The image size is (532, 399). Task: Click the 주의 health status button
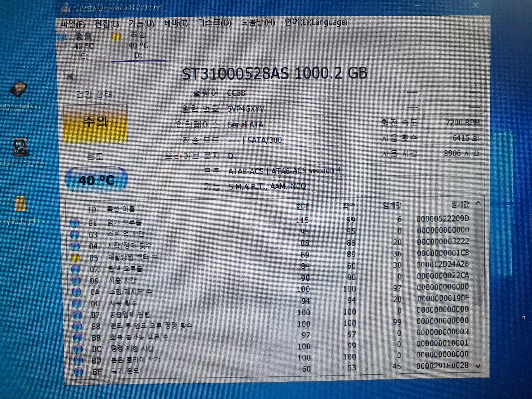[96, 123]
